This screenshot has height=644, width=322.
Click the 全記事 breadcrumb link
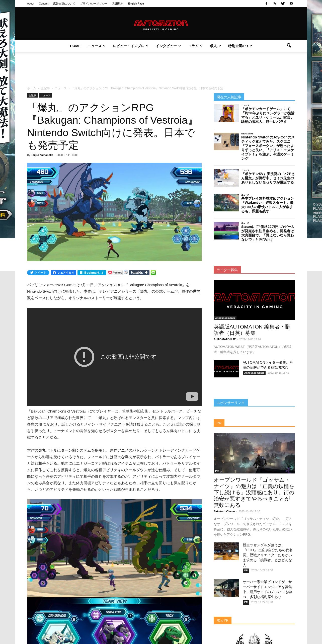click(x=45, y=88)
